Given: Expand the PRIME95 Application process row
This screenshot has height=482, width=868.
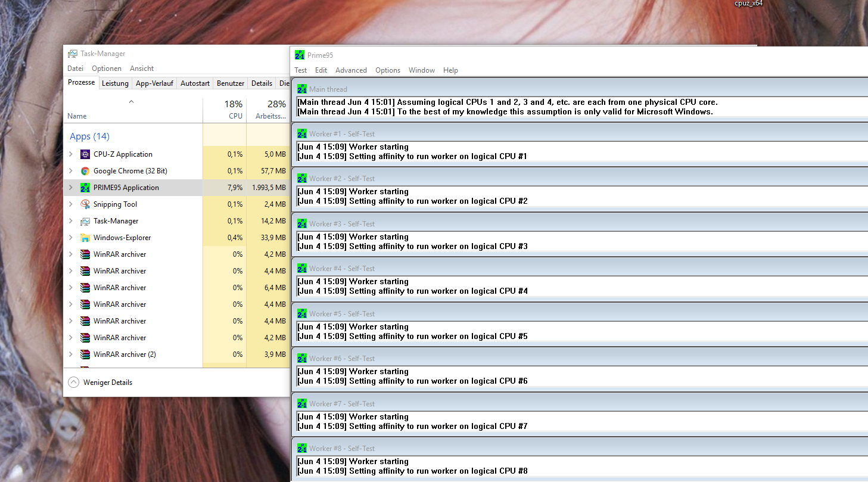Looking at the screenshot, I should tap(71, 188).
